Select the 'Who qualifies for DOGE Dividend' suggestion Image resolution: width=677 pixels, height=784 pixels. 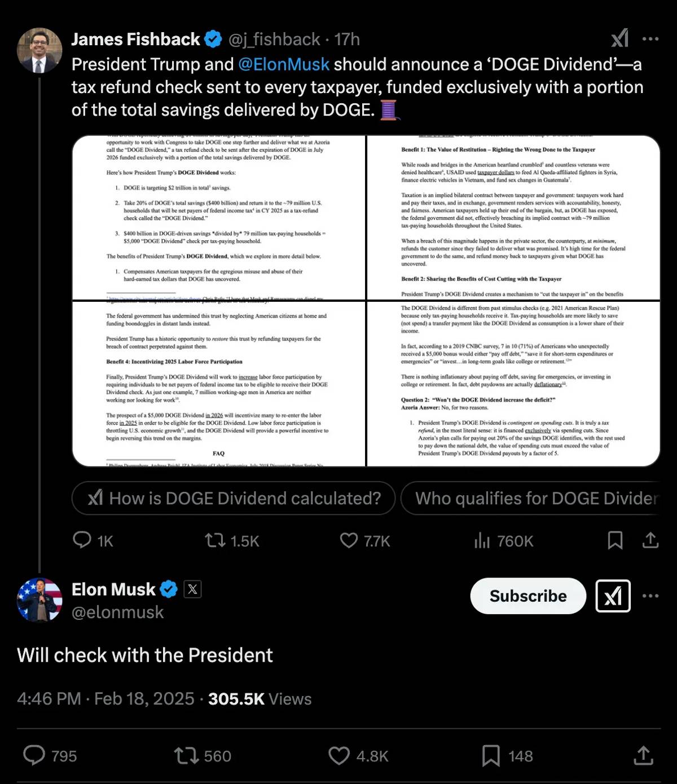pos(530,498)
